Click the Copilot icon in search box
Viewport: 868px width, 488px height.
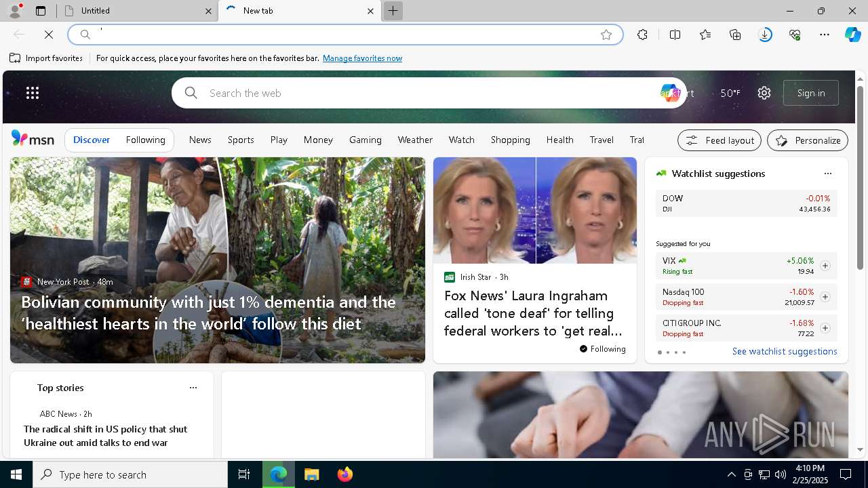[669, 93]
